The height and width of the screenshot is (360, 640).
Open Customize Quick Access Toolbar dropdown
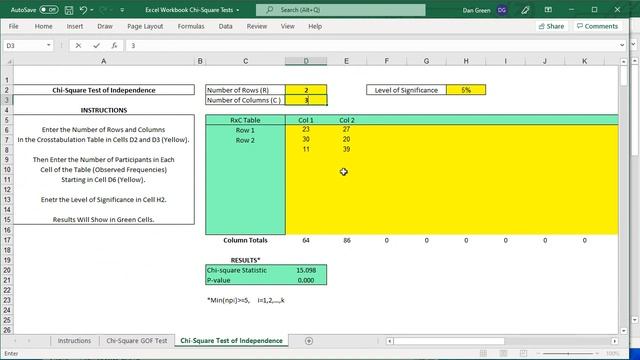(x=122, y=10)
